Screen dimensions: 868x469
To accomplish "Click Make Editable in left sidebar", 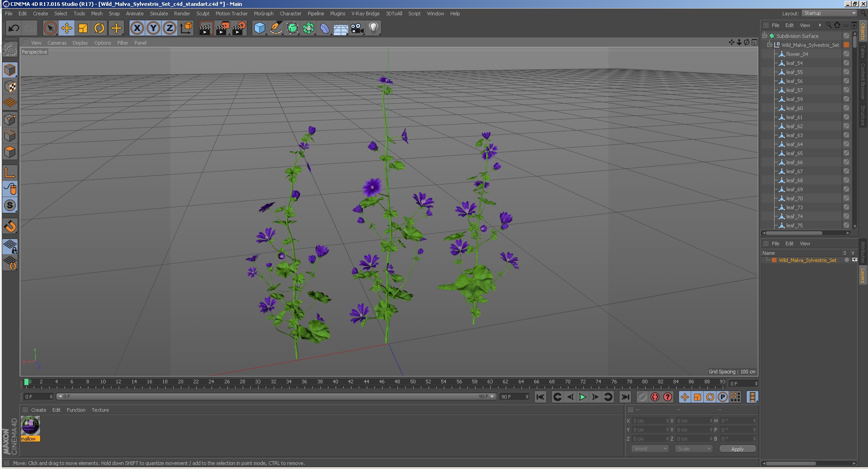I will 10,49.
